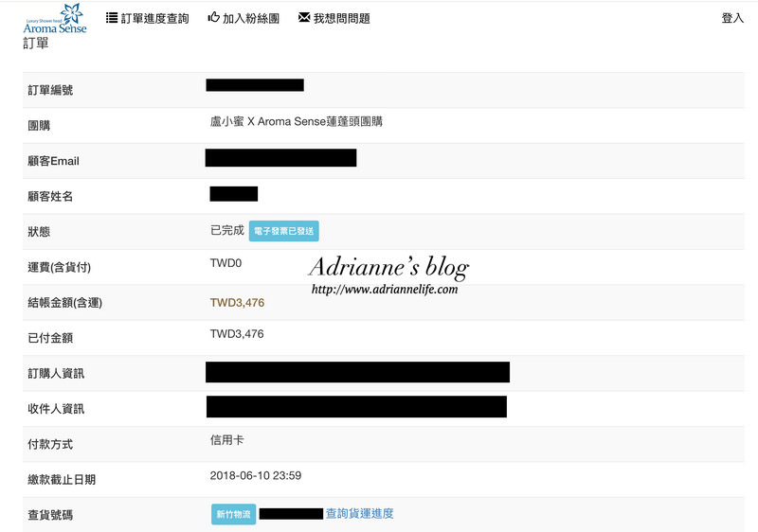Select the 團購 row label
The image size is (758, 532).
coord(39,126)
